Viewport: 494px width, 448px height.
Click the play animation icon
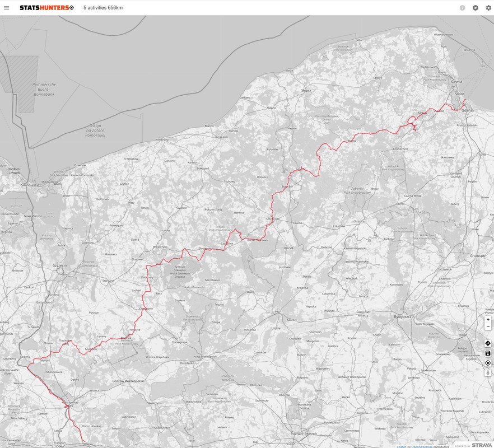476,8
